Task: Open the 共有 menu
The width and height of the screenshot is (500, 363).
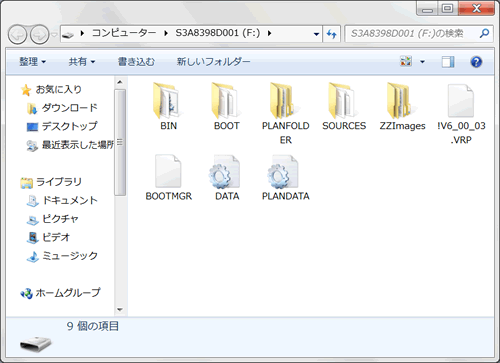Action: pyautogui.click(x=82, y=62)
